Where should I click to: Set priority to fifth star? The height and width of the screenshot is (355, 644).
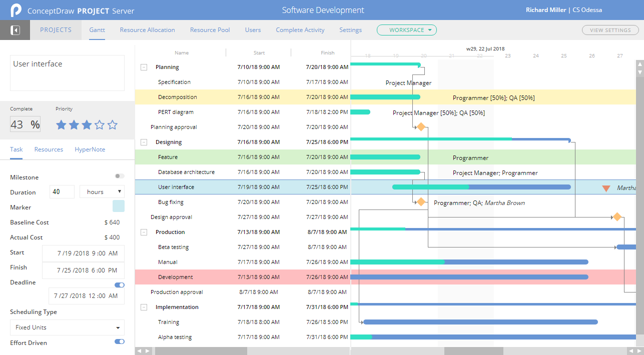(x=113, y=125)
